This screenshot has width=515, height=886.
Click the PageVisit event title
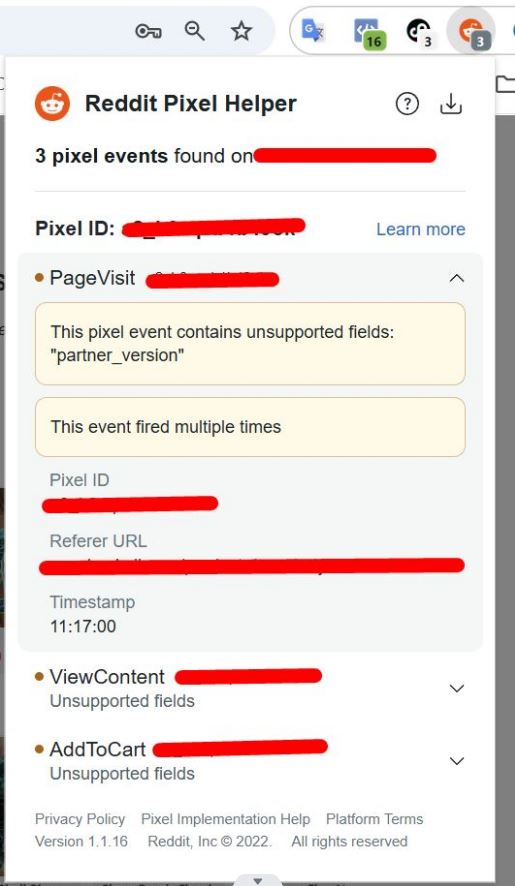[92, 278]
